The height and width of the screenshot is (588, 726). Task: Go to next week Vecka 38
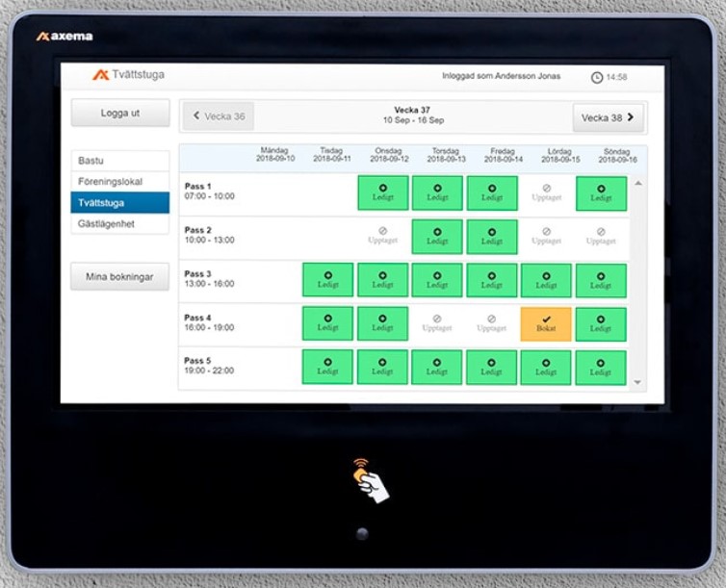(x=609, y=117)
